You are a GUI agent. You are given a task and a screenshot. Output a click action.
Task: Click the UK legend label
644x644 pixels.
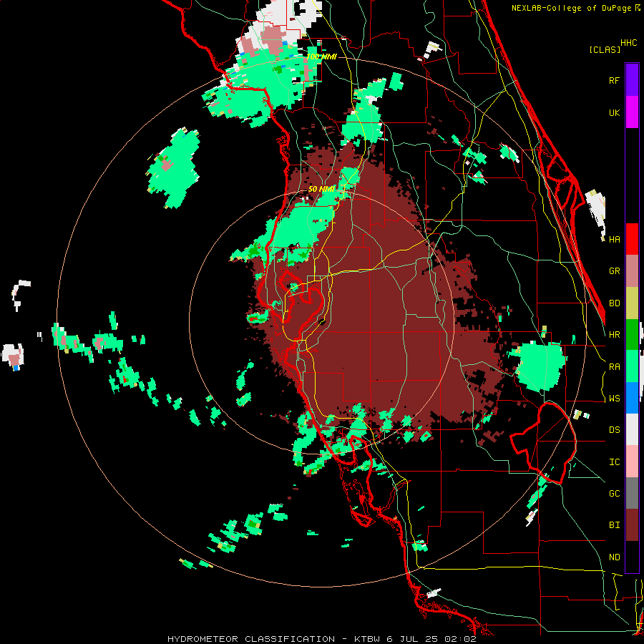tap(614, 112)
